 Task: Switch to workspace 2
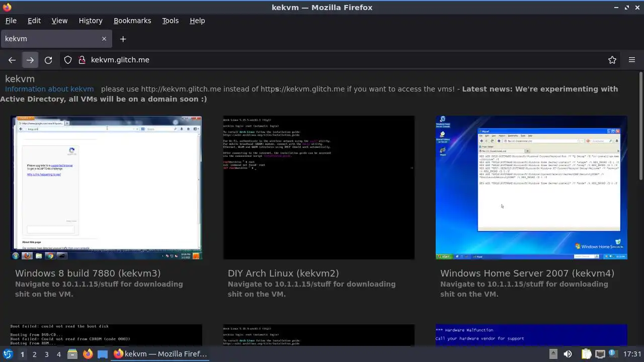coord(34,354)
